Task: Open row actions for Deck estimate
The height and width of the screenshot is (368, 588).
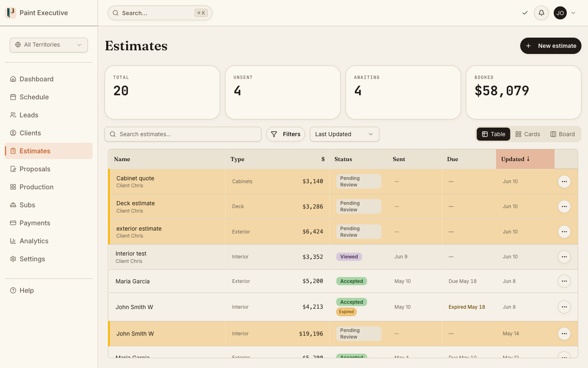Action: pos(564,206)
